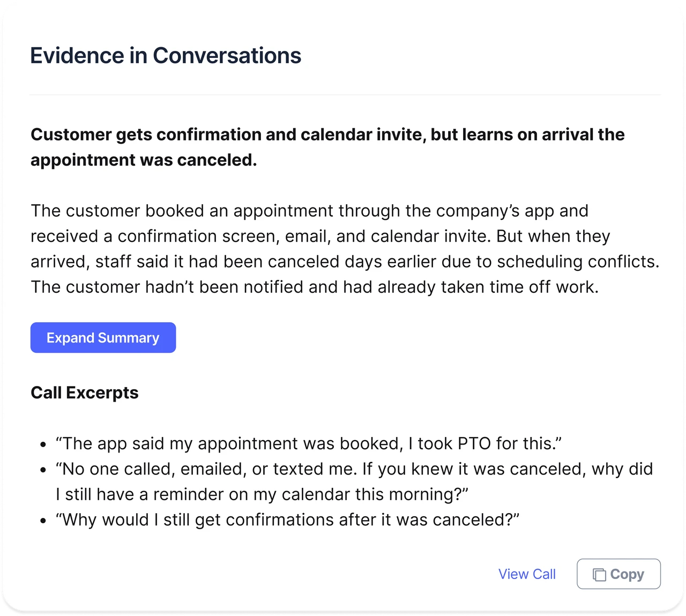
Task: Click the bold line "appointment was canceled."
Action: pyautogui.click(x=144, y=160)
